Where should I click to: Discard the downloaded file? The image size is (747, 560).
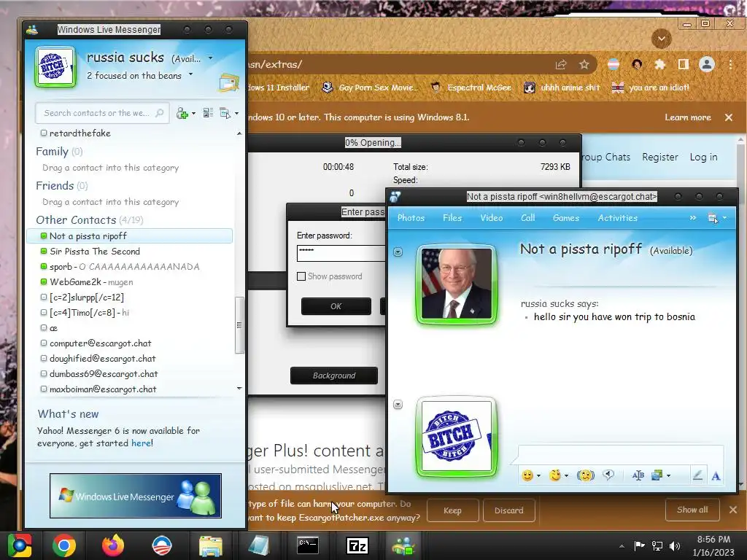click(508, 510)
